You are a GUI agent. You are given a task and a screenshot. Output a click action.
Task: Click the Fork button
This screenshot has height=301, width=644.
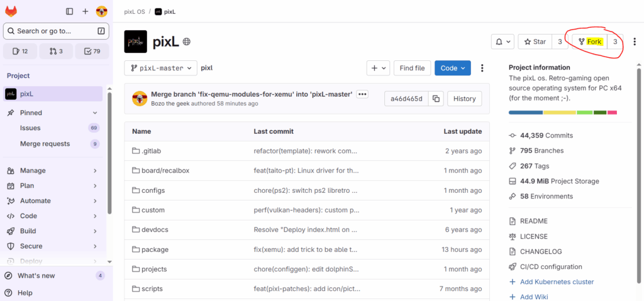(589, 42)
